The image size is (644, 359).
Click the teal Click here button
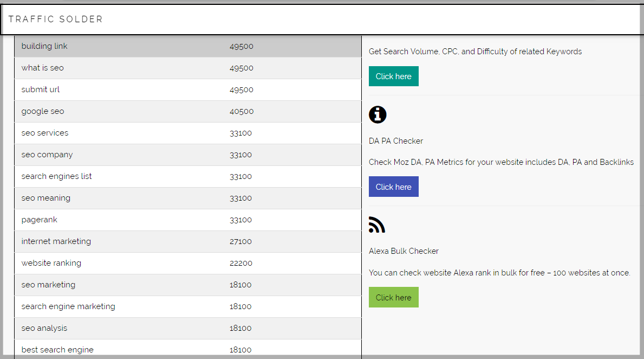393,76
